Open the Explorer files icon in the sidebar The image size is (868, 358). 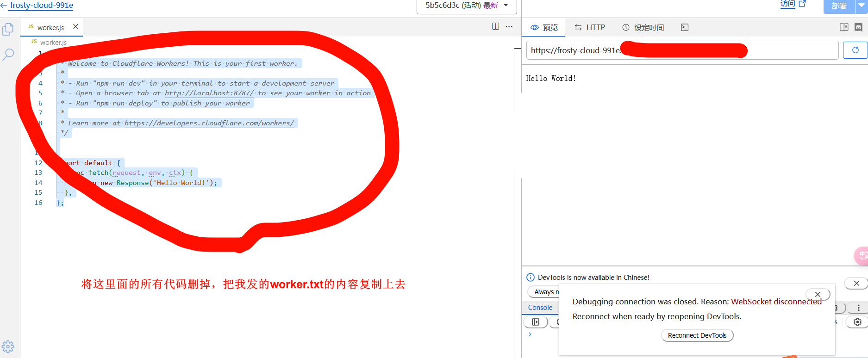(x=8, y=29)
